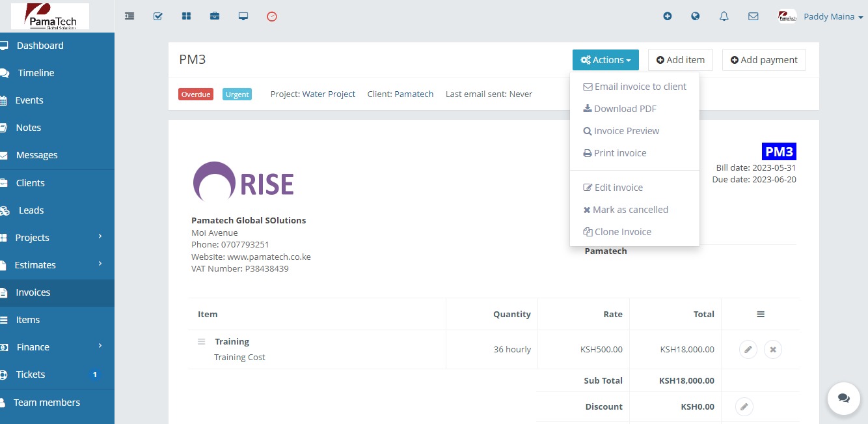Click the Add item button
This screenshot has height=424, width=868.
point(681,60)
